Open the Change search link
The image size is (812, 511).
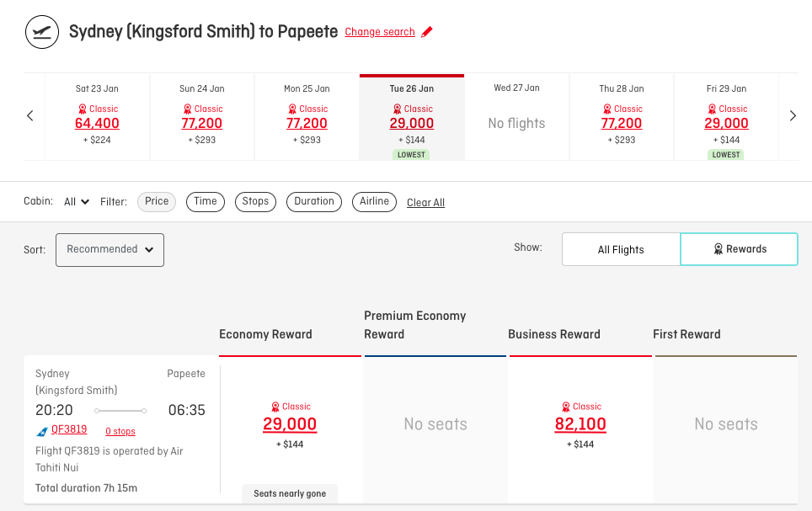(x=380, y=32)
